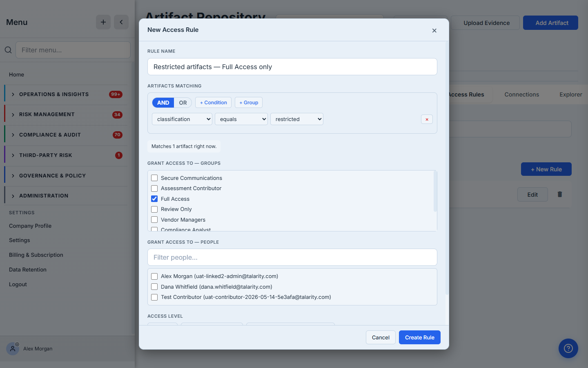Viewport: 588px width, 368px height.
Task: Add a new condition with + Condition
Action: pos(214,103)
